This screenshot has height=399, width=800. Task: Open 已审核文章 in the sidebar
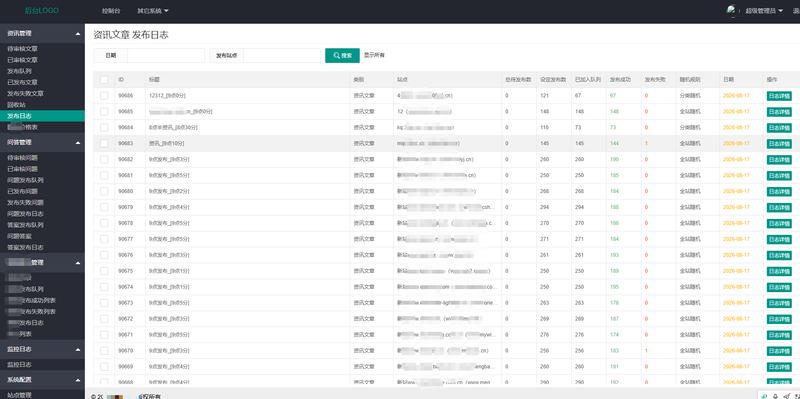coord(22,60)
